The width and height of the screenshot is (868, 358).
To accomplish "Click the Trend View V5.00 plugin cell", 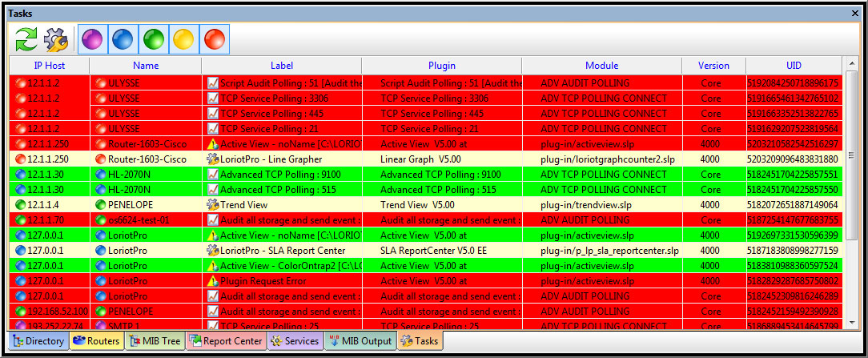I will [442, 204].
